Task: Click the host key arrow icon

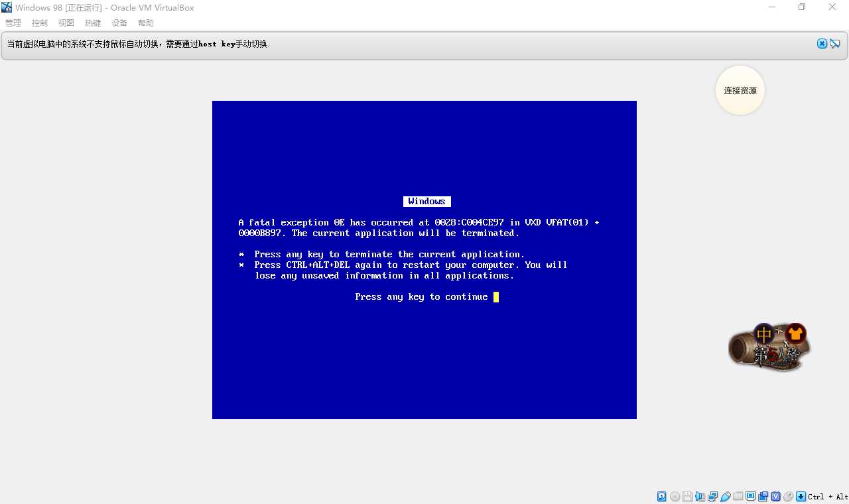Action: point(801,497)
